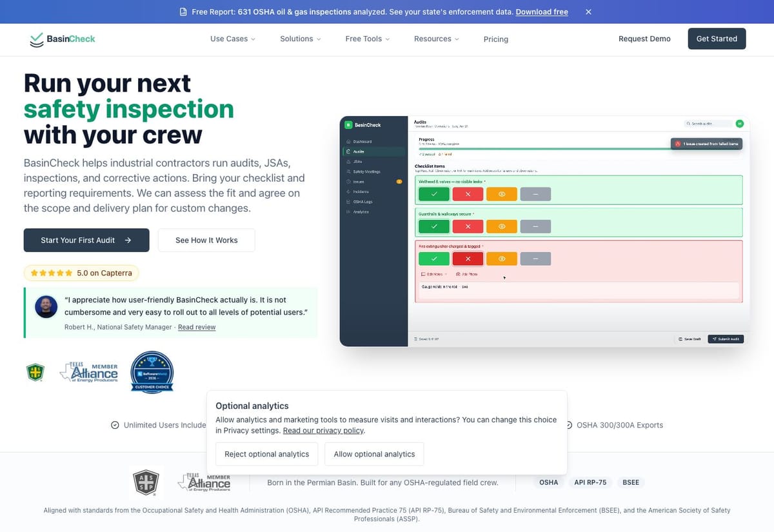Viewport: 774px width, 532px height.
Task: Expand the Solutions menu
Action: pyautogui.click(x=301, y=39)
